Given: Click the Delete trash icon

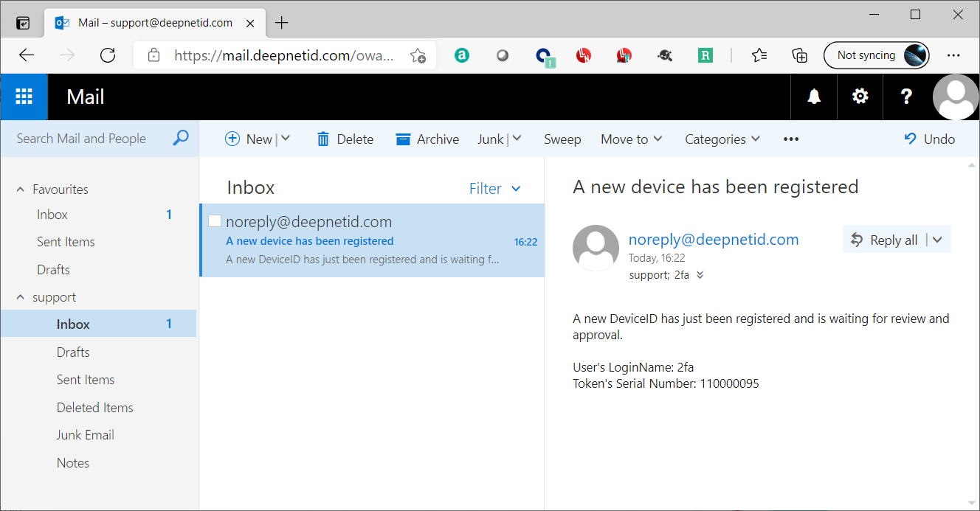Looking at the screenshot, I should (323, 139).
